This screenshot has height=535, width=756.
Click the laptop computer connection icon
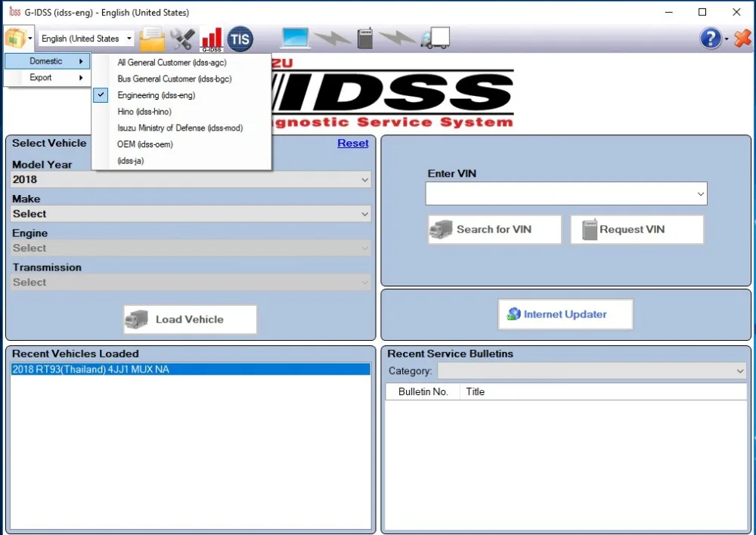[296, 38]
